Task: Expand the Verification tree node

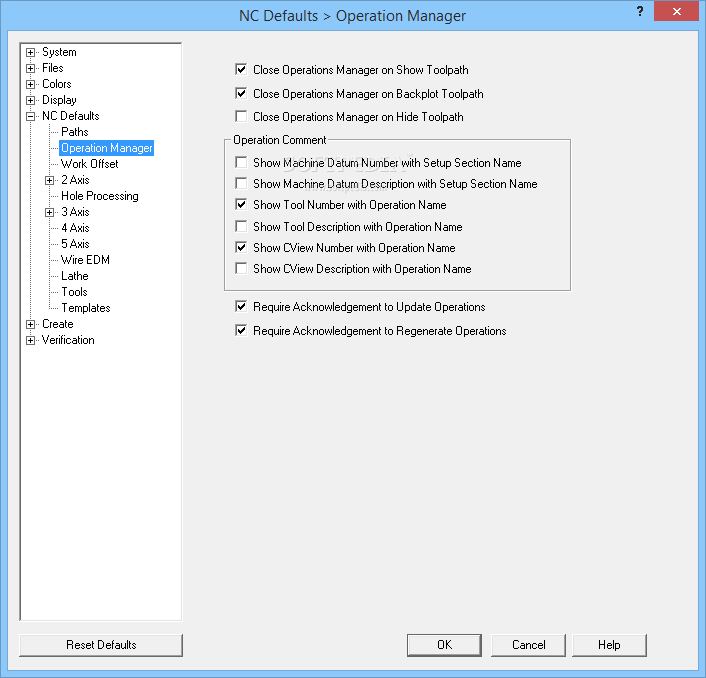Action: (x=30, y=340)
